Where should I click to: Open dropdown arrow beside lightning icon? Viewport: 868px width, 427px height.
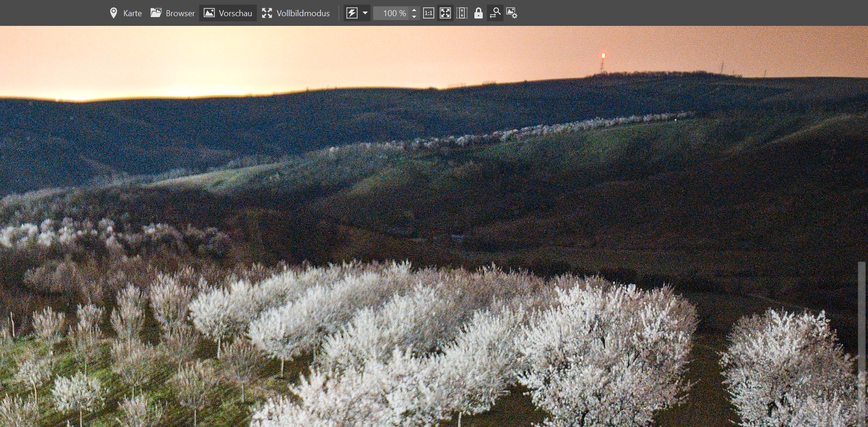click(365, 13)
